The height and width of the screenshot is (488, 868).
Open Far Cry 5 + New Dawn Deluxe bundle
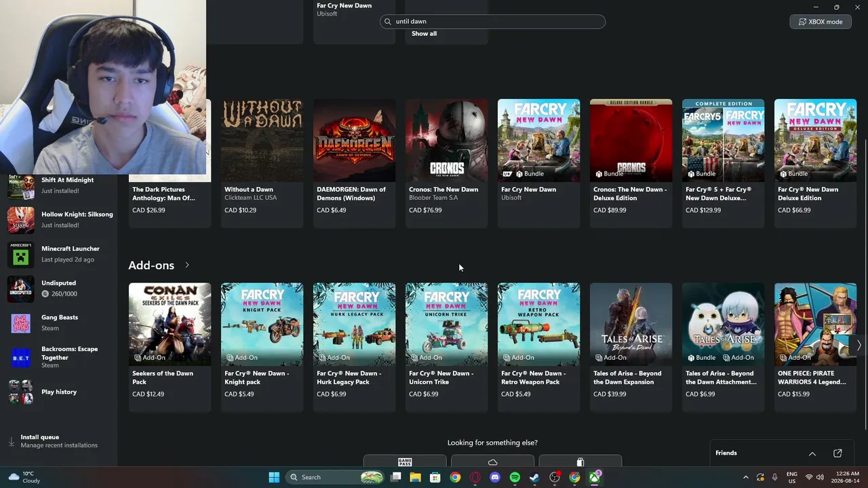pyautogui.click(x=723, y=163)
